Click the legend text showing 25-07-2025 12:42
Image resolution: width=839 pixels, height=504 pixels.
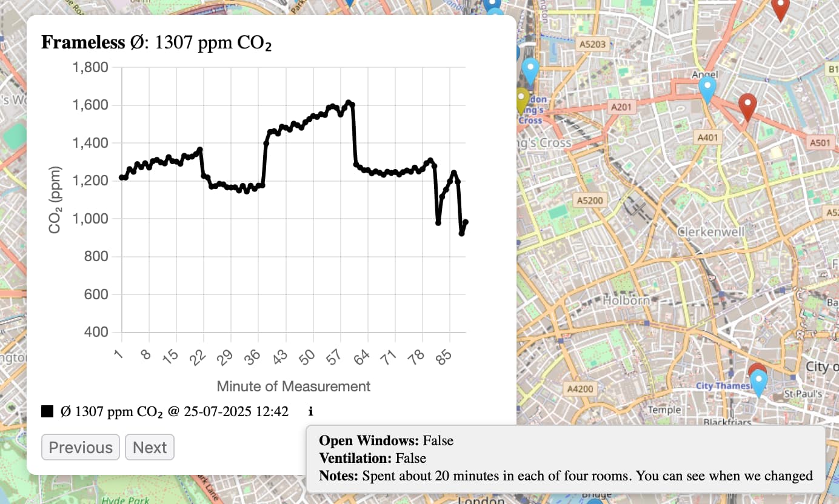coord(175,412)
